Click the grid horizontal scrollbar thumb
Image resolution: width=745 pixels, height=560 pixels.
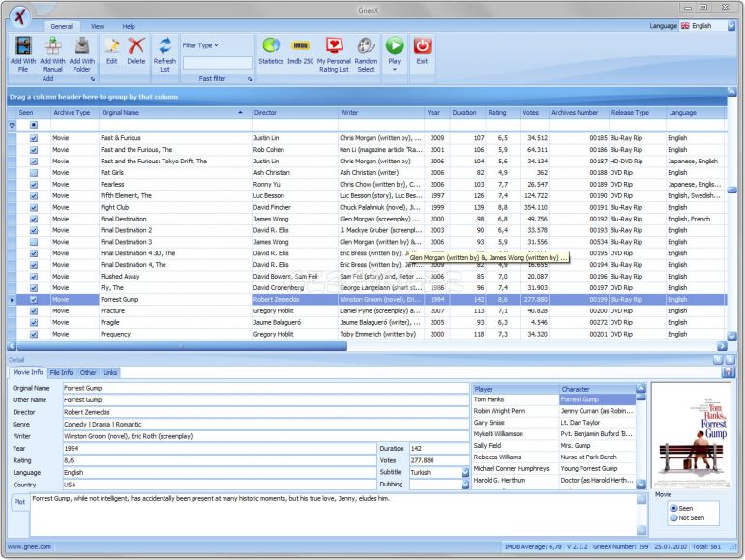click(183, 346)
